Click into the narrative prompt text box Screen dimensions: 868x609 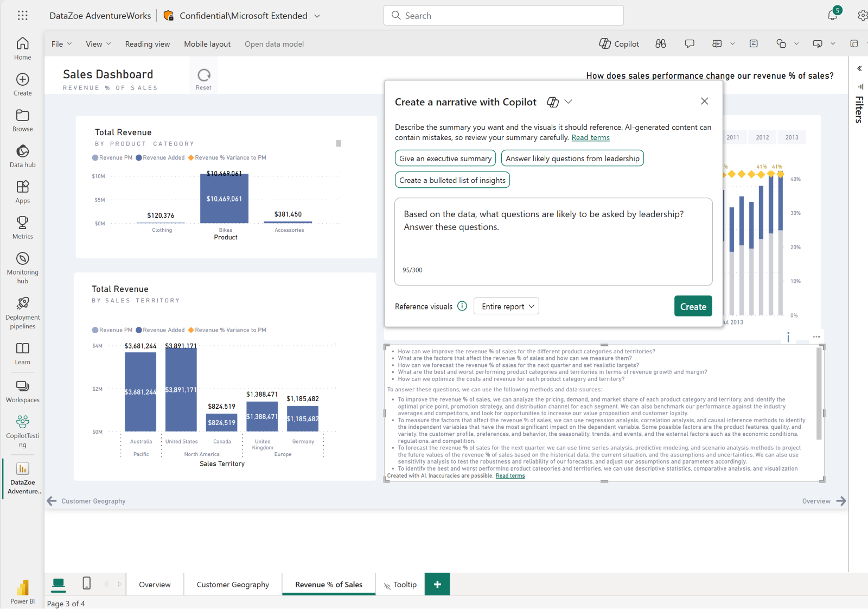(x=553, y=242)
